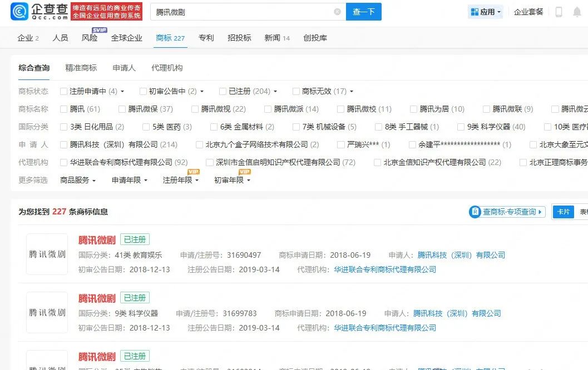
Task: Select the 精准商标 sub-tab
Action: 81,68
